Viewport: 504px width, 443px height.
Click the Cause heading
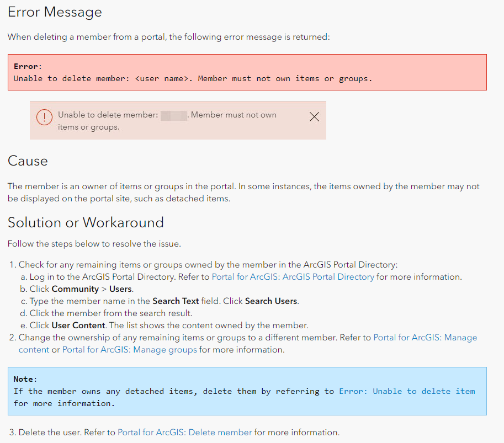click(28, 161)
